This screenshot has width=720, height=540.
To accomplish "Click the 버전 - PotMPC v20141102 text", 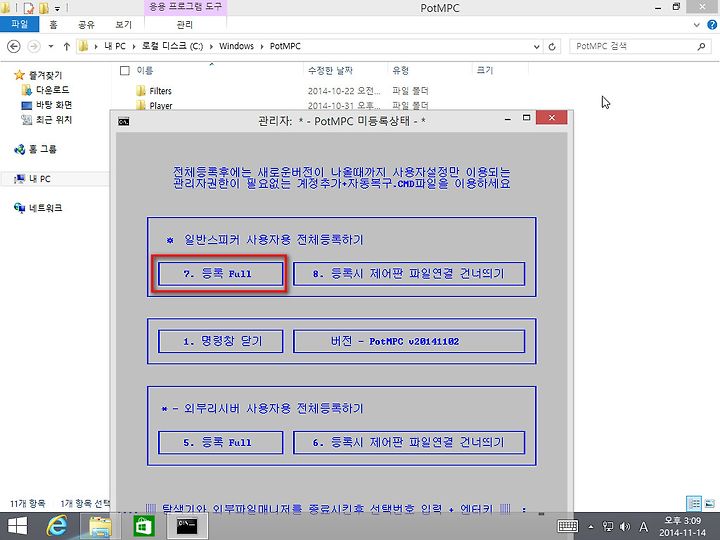I will (395, 341).
